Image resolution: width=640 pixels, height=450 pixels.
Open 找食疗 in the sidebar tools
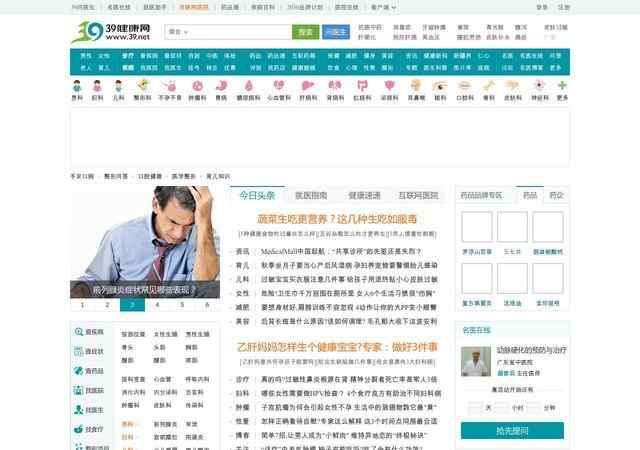pos(89,429)
